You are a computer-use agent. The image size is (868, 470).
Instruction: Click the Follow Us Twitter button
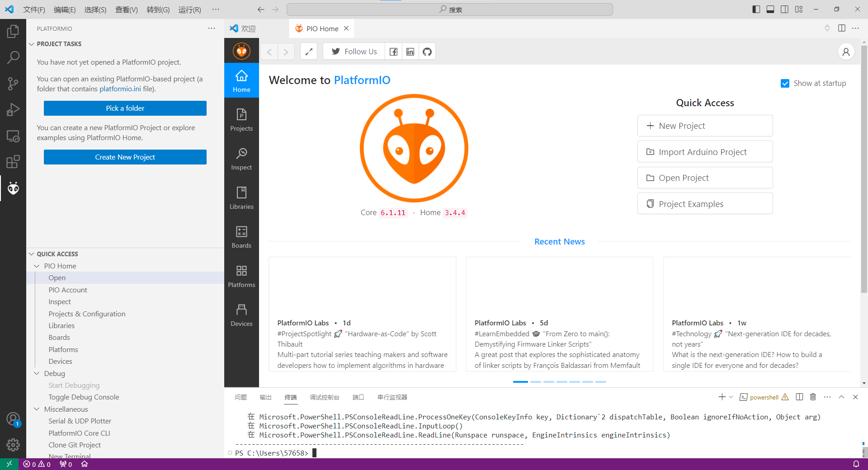[x=354, y=52]
